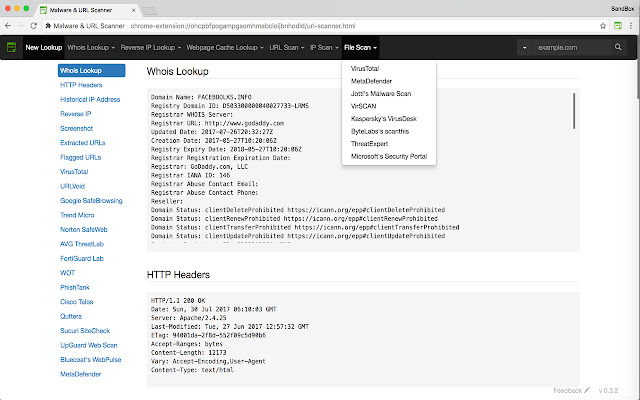640x400 pixels.
Task: Open the Whois Lookup dropdown in the navbar
Action: [91, 47]
